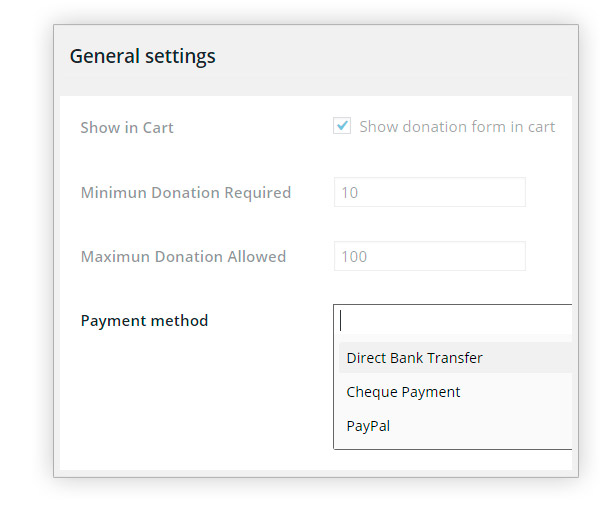600x513 pixels.
Task: Click the Minimum Donation Required input field
Action: 429,192
